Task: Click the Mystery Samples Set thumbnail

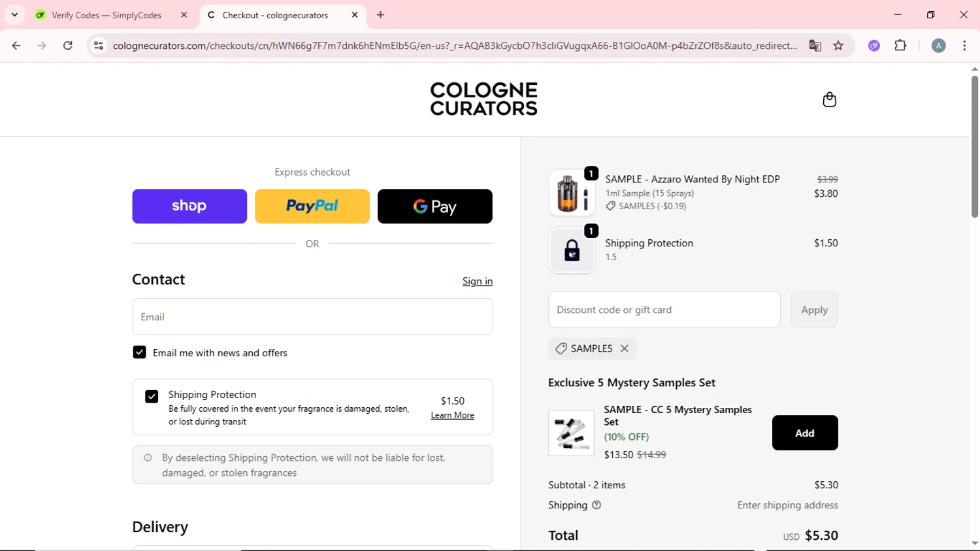Action: click(571, 433)
